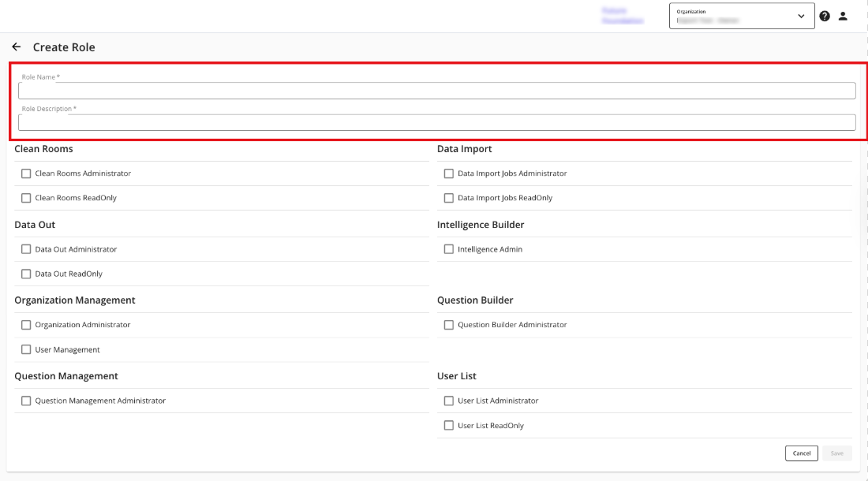
Task: Open the user account profile icon
Action: coord(843,16)
